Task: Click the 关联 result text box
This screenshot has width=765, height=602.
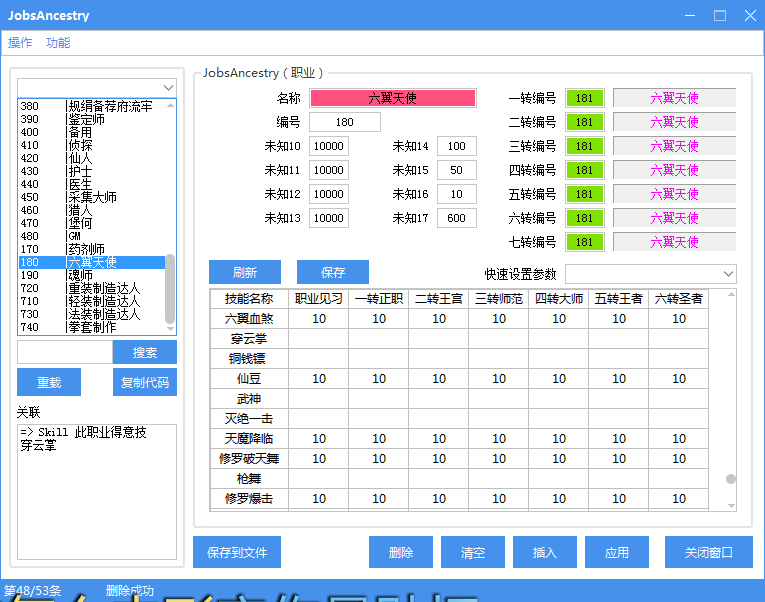Action: (x=97, y=492)
